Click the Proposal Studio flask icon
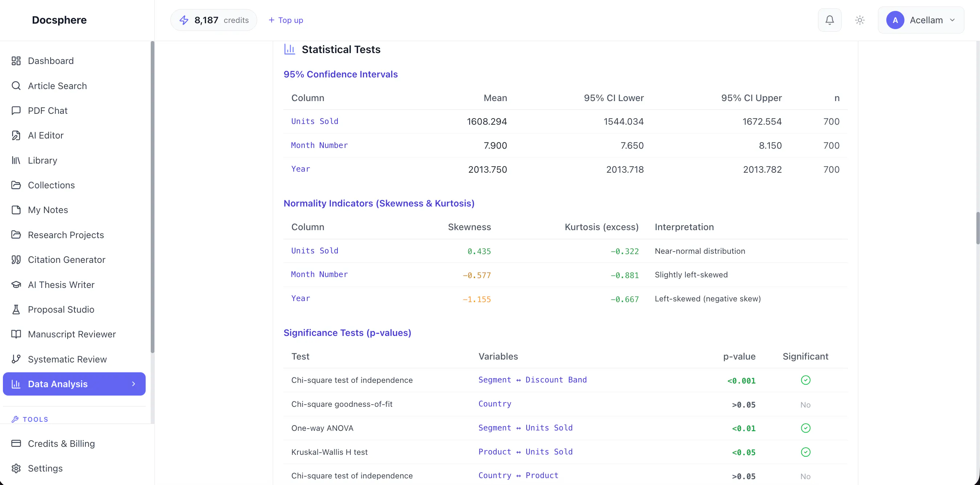Screen dimensions: 980x485 point(16,309)
